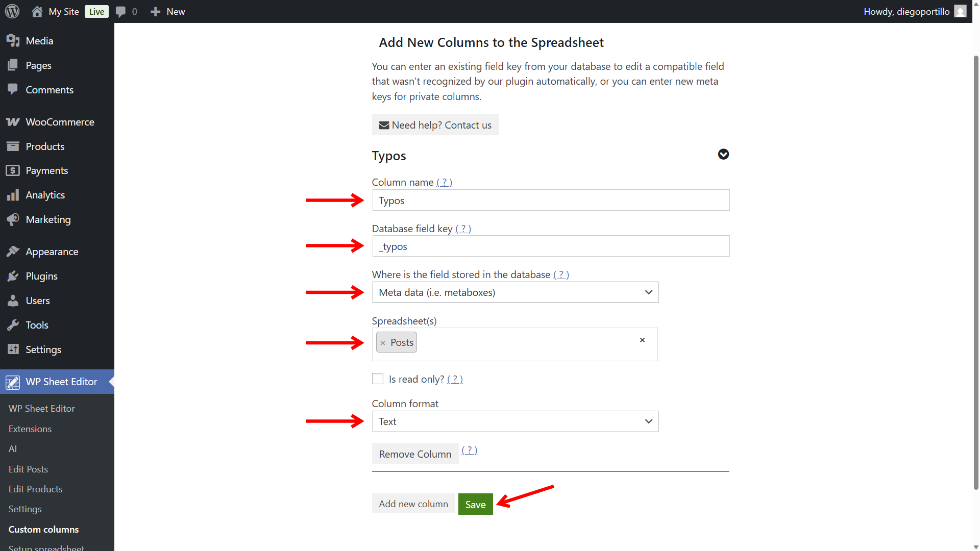Click the WordPress logo icon
The height and width of the screenshot is (551, 980).
point(12,11)
